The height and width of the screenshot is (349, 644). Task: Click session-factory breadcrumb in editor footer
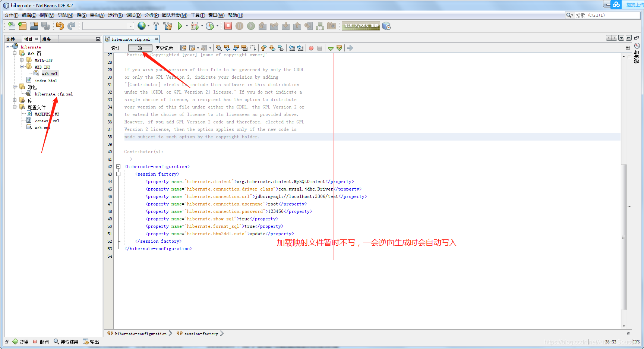coord(201,334)
